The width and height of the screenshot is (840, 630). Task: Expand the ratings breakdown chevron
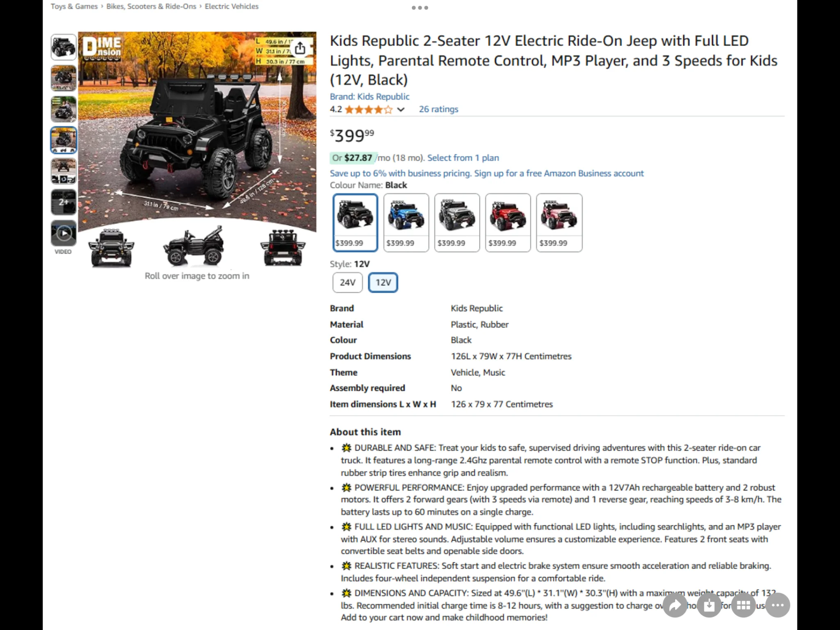coord(401,110)
